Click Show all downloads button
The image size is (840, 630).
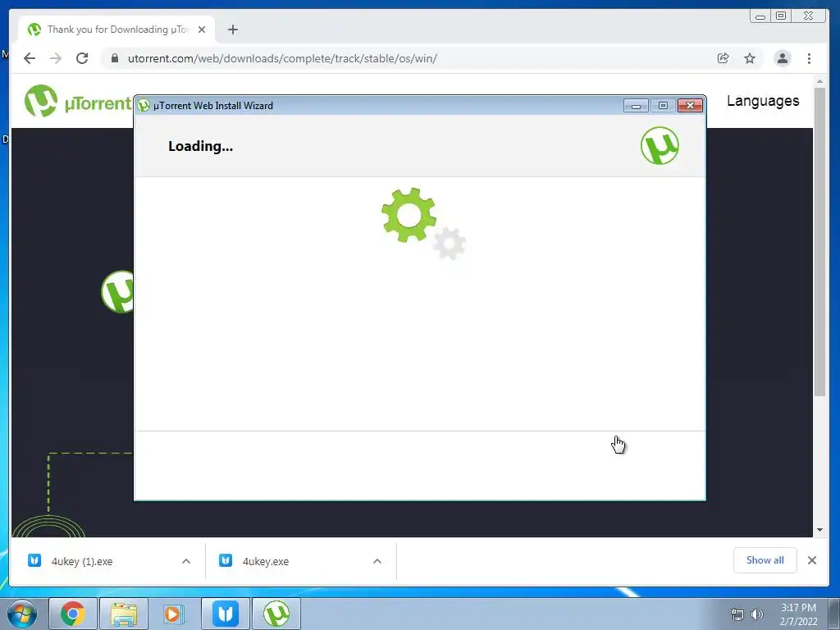click(765, 560)
